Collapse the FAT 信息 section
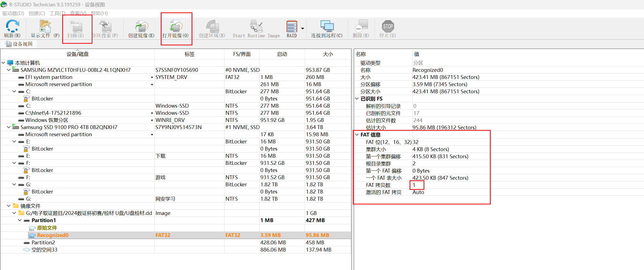This screenshot has width=644, height=270. [x=357, y=135]
